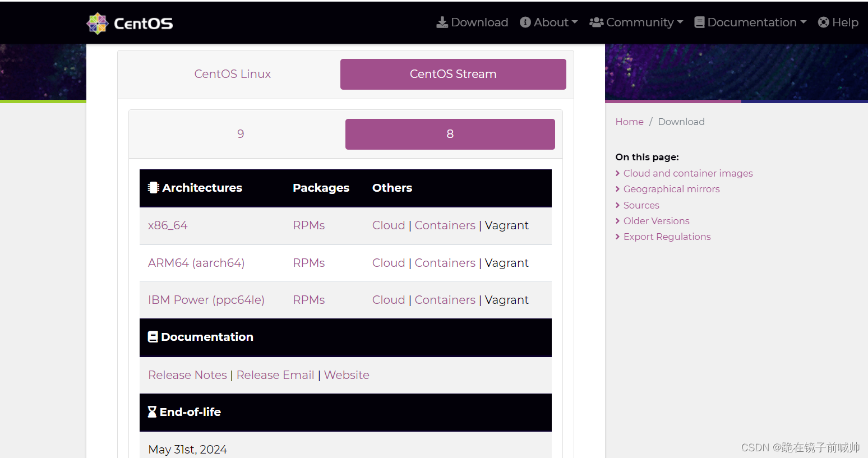Click Vagrant text in x86_64 row

pyautogui.click(x=507, y=225)
